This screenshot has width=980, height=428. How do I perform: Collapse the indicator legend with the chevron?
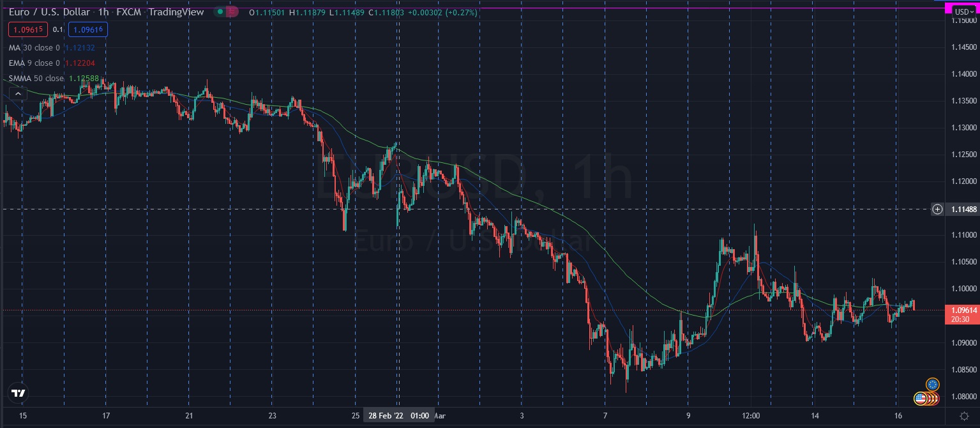[x=17, y=93]
